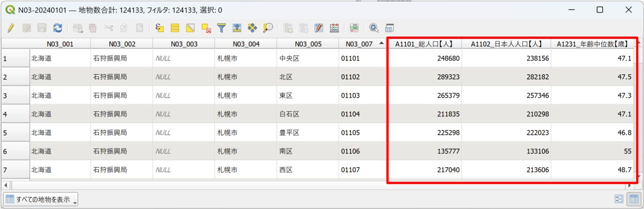
Task: Click the vertical scrollbar down arrow
Action: pos(639,176)
